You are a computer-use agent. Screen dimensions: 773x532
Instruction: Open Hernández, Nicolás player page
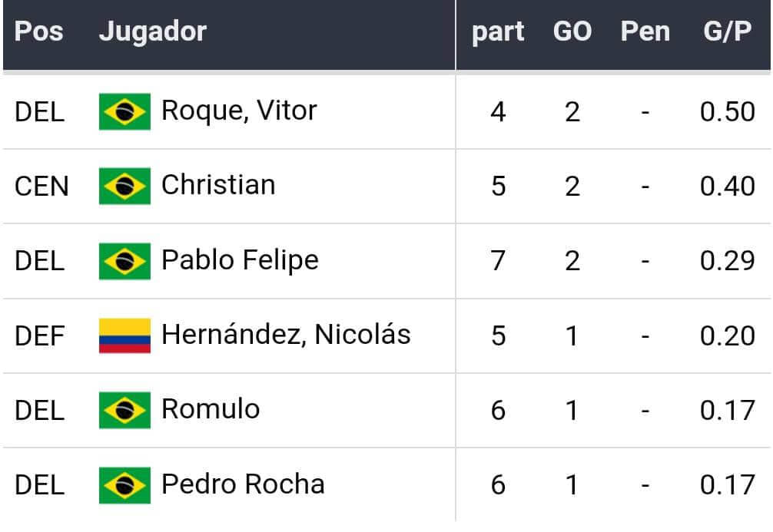(x=286, y=335)
